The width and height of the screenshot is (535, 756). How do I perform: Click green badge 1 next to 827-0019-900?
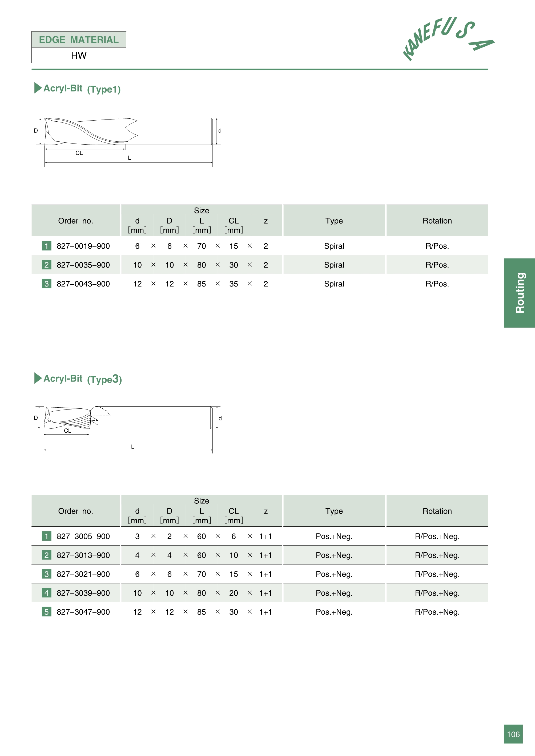(x=46, y=246)
